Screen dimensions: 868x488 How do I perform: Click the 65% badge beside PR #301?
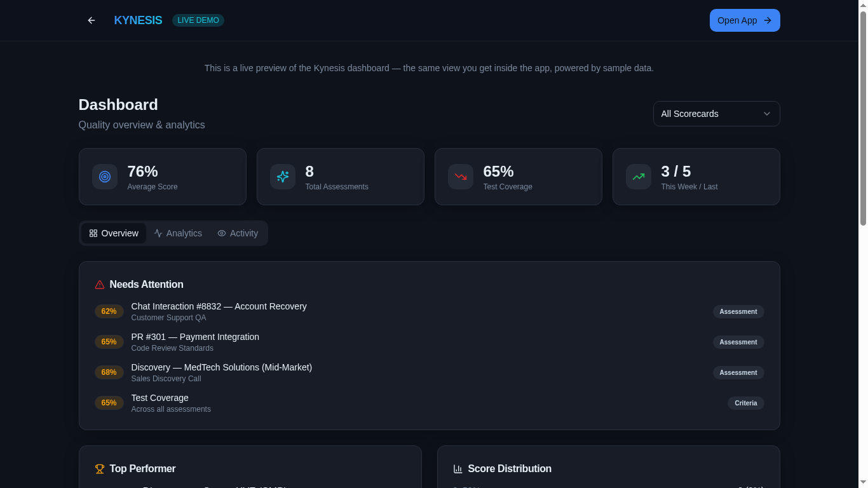click(109, 342)
